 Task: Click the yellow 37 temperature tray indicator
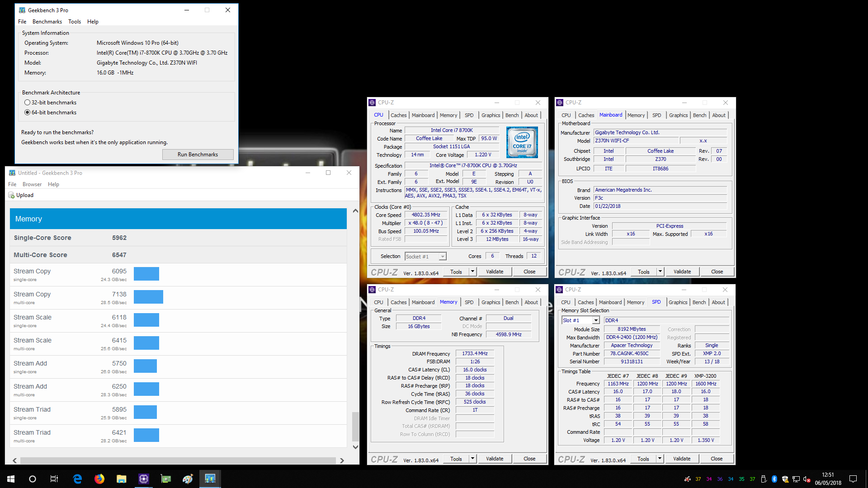698,479
